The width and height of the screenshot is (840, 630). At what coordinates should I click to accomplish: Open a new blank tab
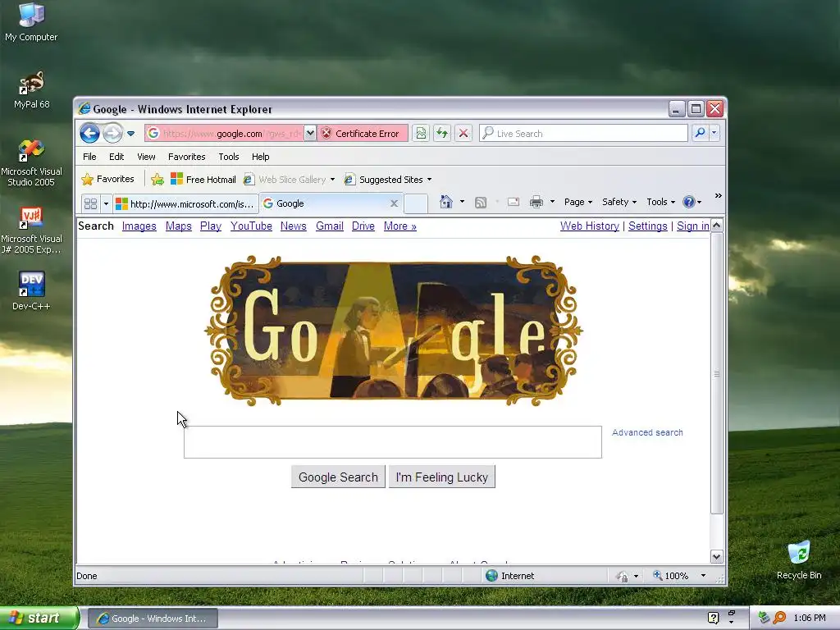click(x=416, y=203)
